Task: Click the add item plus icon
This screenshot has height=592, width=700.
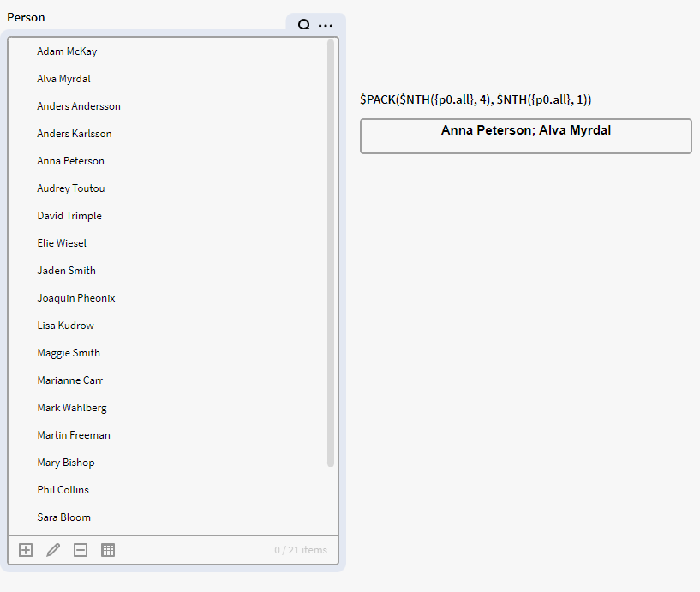Action: pyautogui.click(x=26, y=550)
